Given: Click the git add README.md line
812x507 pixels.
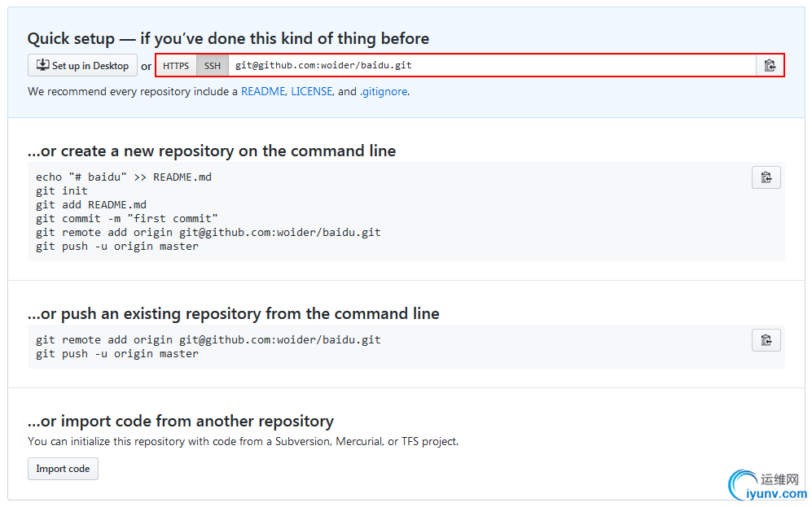Looking at the screenshot, I should coord(91,204).
